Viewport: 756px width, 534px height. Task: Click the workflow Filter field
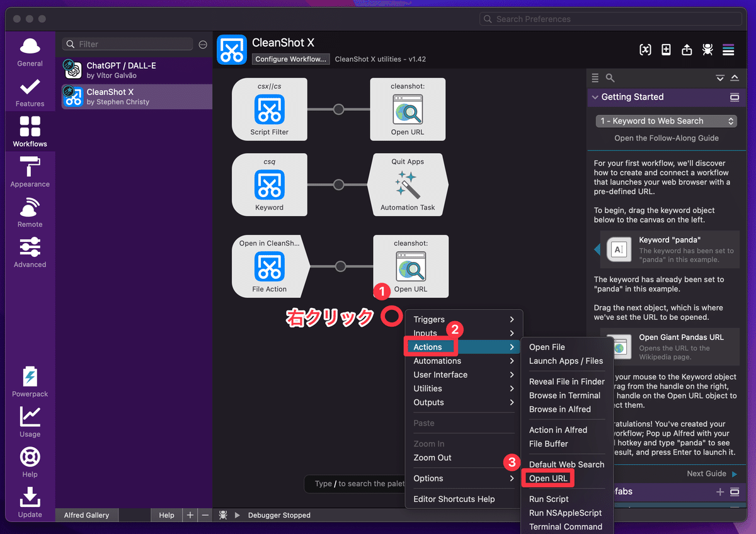click(128, 45)
